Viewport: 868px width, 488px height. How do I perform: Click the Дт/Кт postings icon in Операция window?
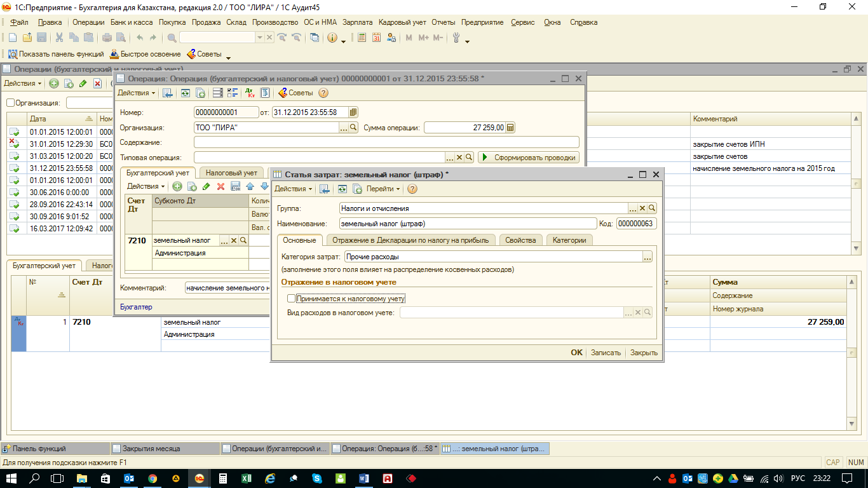point(251,93)
